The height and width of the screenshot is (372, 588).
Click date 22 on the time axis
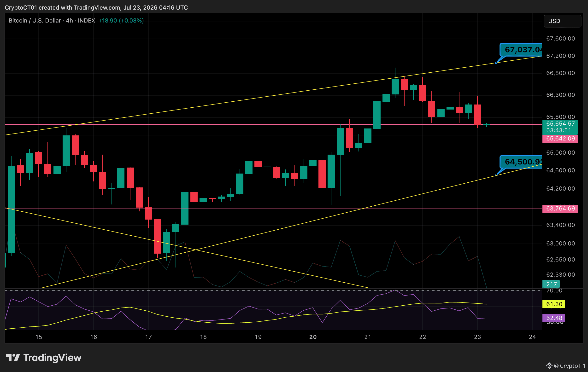(x=423, y=337)
